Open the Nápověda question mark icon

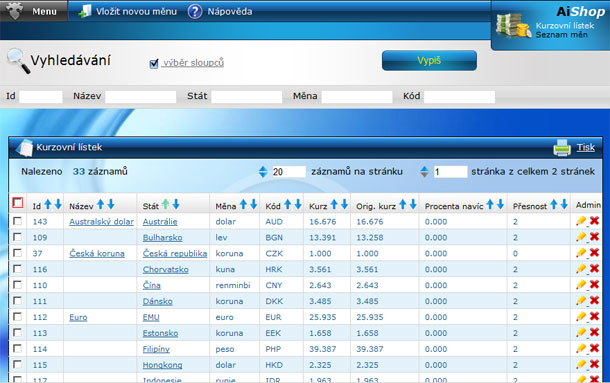click(195, 12)
